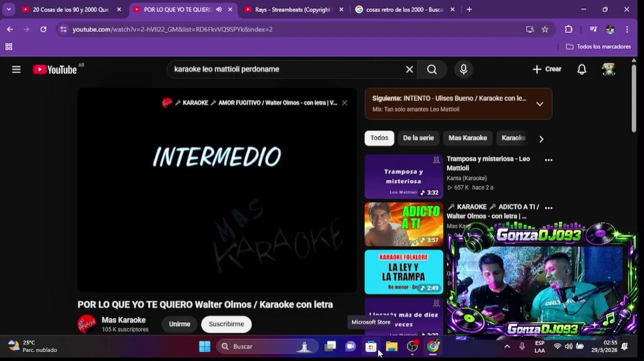This screenshot has width=644, height=361.
Task: Select the De la serie filter chip
Action: (418, 138)
